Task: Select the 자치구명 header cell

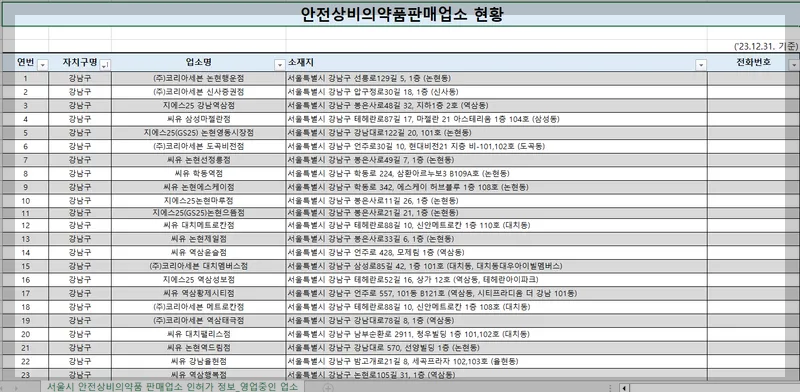Action: coord(80,63)
